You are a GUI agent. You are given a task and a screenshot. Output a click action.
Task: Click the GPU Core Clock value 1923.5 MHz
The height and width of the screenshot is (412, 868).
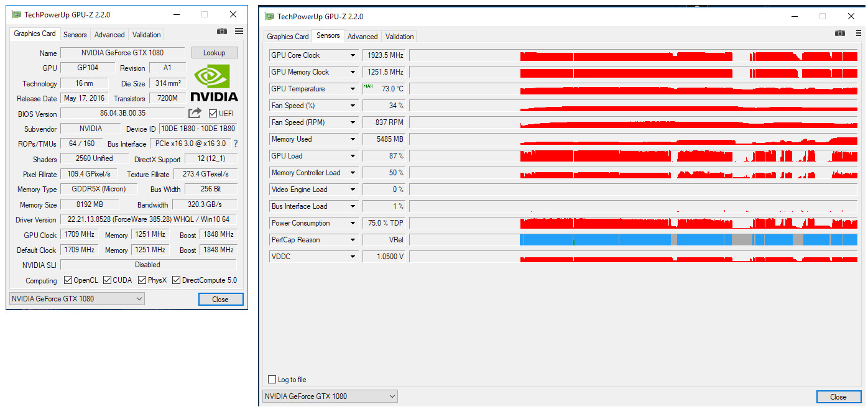point(384,55)
